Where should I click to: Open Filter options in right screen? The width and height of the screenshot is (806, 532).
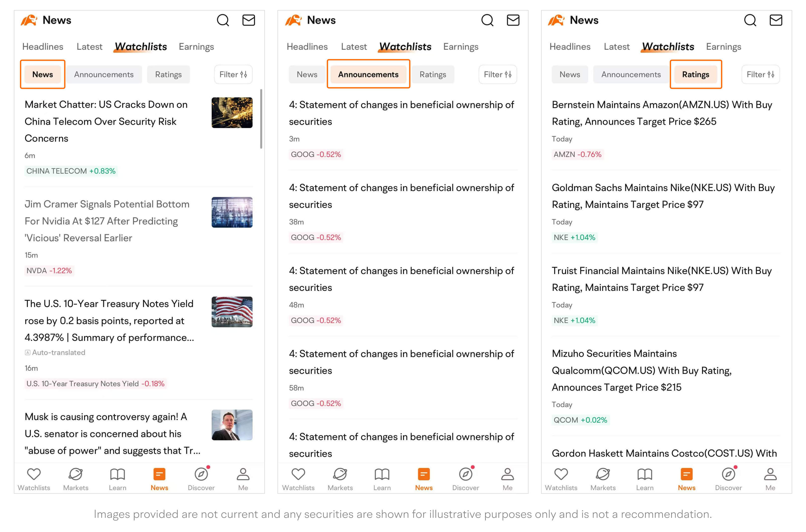coord(760,74)
